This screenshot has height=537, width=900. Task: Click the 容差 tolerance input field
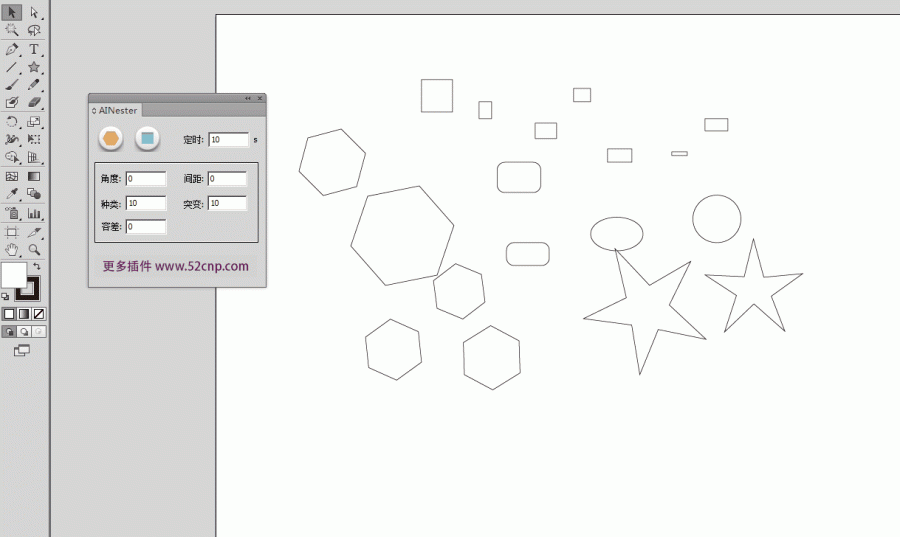(146, 227)
